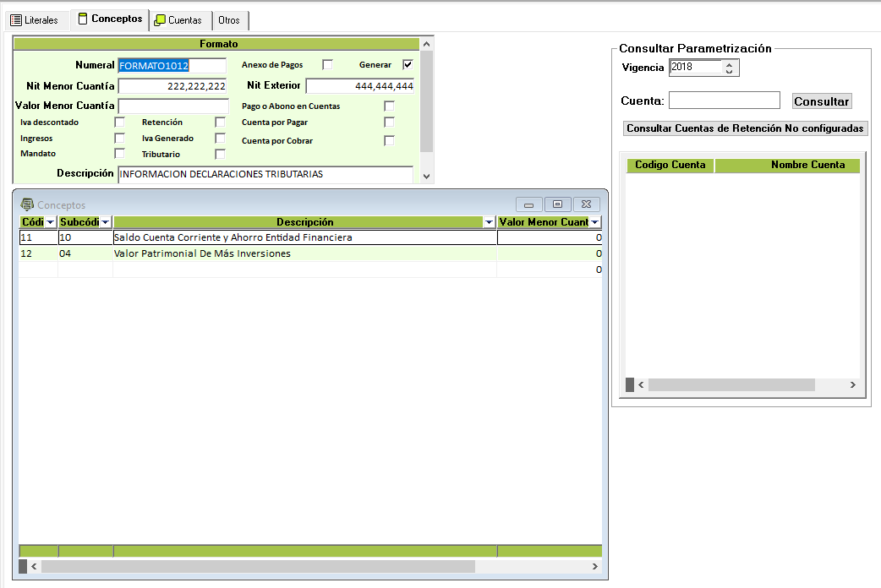Open the Descripción column filter dropdown
The width and height of the screenshot is (881, 588).
point(489,222)
